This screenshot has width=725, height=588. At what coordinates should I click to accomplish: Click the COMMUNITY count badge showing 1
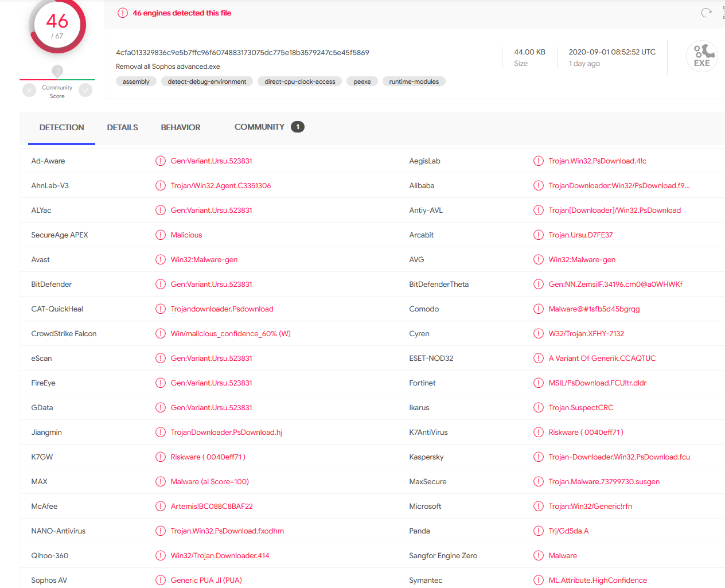[x=298, y=127]
